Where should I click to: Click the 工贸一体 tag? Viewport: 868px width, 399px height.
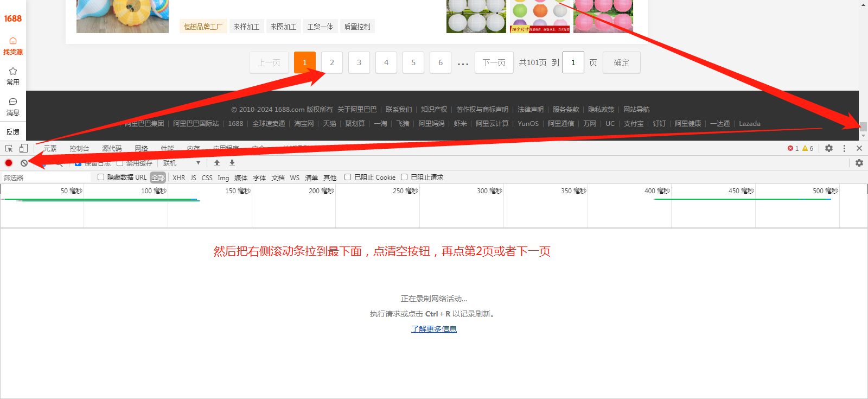pos(320,27)
